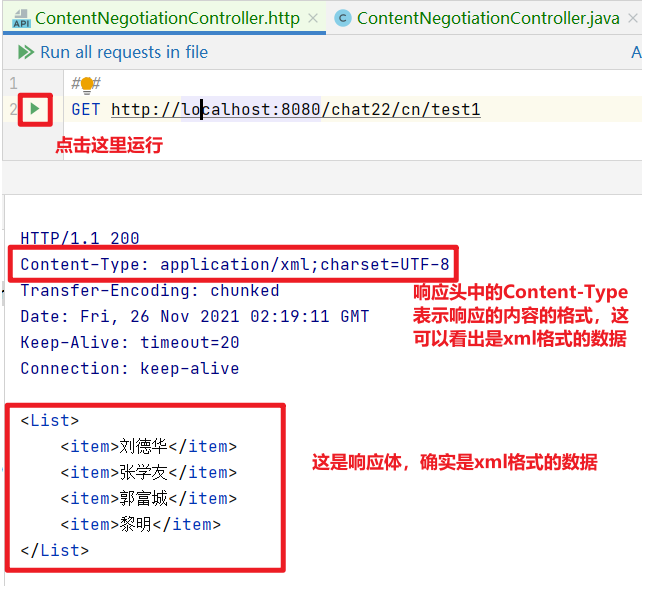Open the localhost:8080 request URL link
Screen dimensions: 651x596
coord(295,109)
